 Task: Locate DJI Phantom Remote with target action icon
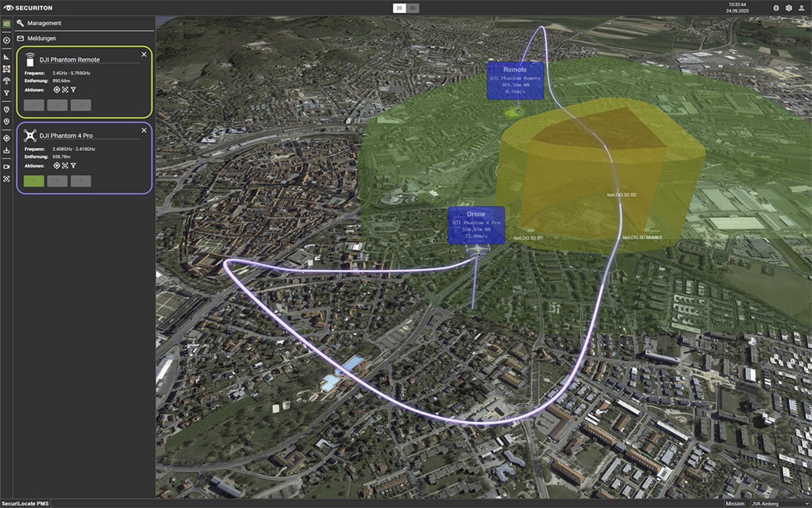[x=57, y=90]
